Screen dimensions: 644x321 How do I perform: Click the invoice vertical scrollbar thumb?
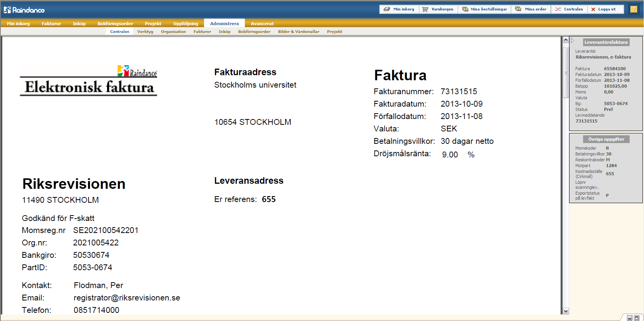566,72
